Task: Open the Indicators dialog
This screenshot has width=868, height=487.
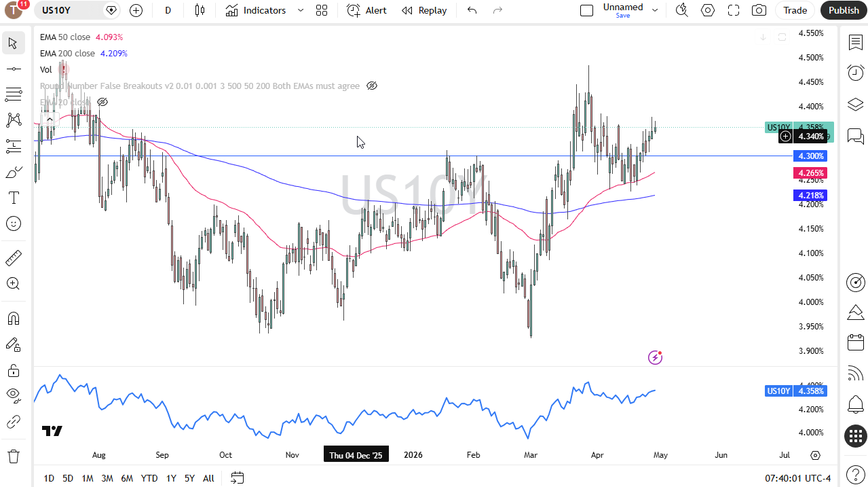Action: 256,10
